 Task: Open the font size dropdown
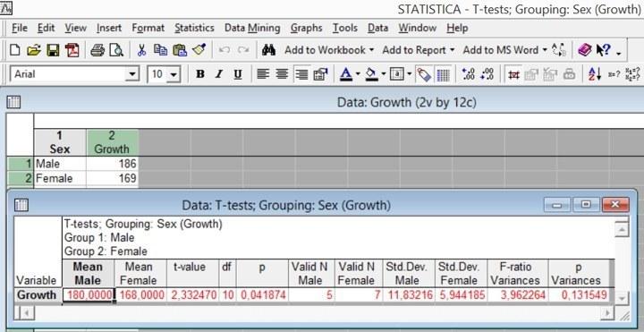point(174,74)
